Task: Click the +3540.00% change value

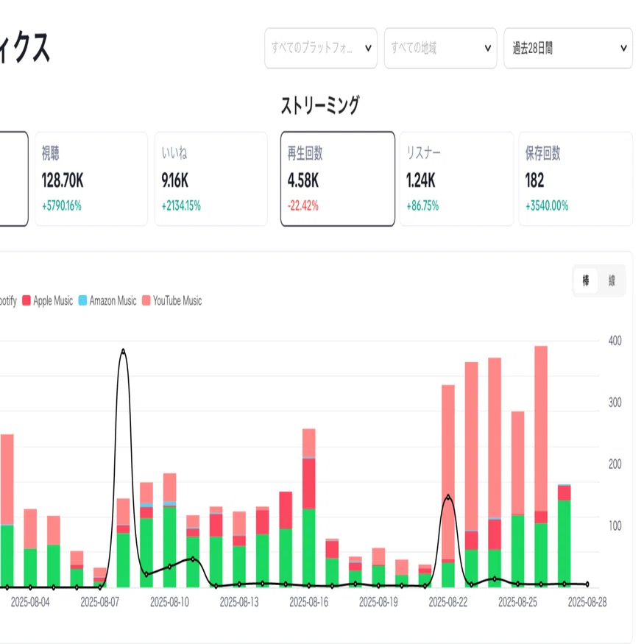Action: pyautogui.click(x=547, y=206)
